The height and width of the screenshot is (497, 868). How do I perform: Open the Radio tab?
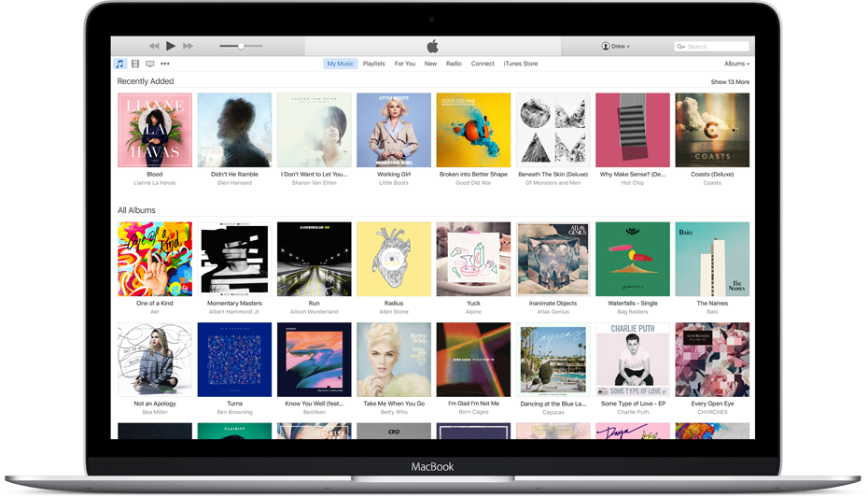coord(454,64)
